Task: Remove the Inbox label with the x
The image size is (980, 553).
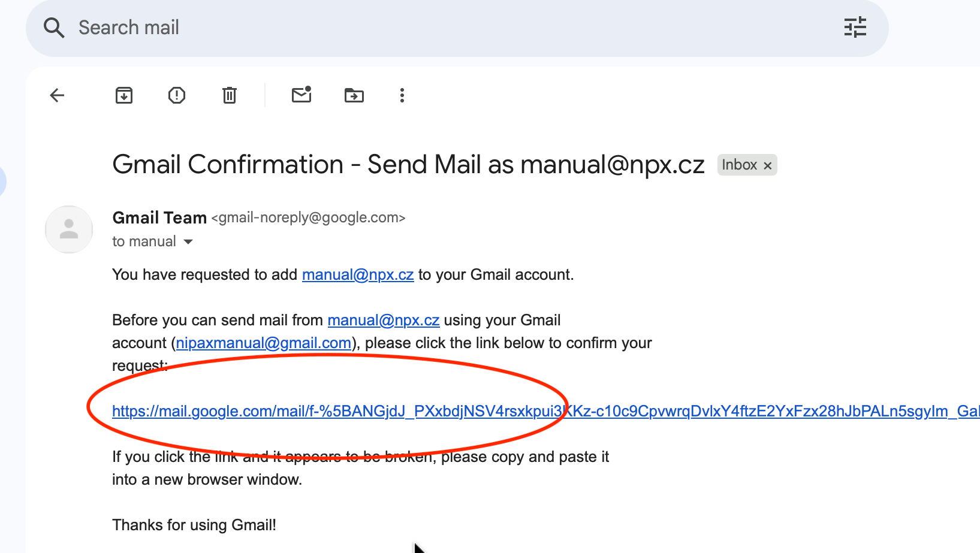Action: (767, 165)
